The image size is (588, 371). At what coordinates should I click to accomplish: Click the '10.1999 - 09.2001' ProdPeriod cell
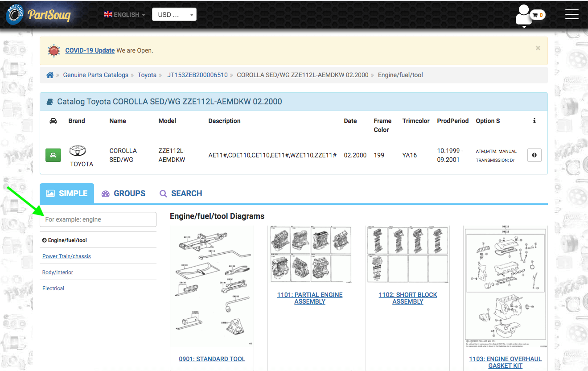(450, 155)
